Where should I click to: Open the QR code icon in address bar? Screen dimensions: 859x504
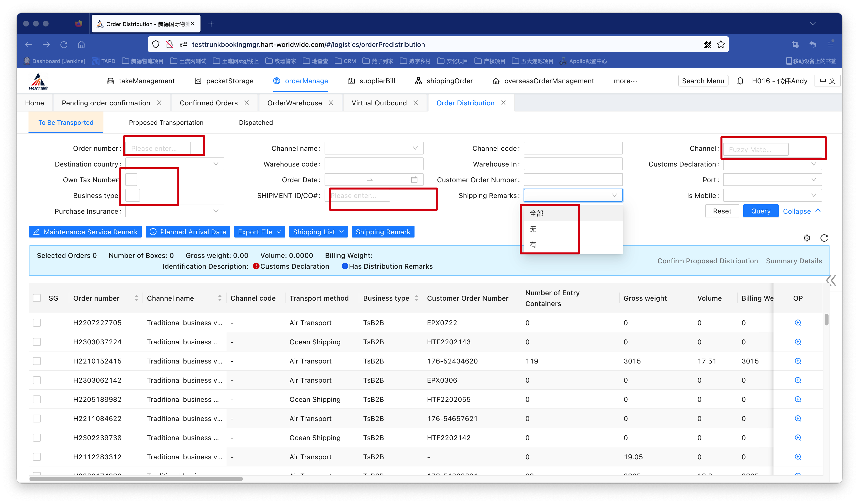tap(707, 44)
